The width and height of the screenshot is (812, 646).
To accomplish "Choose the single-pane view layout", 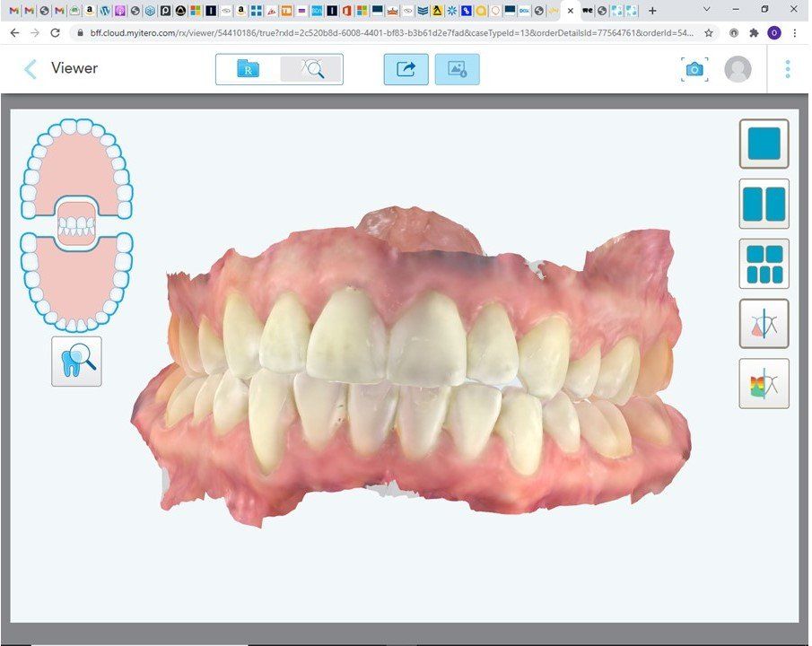I will tap(764, 144).
